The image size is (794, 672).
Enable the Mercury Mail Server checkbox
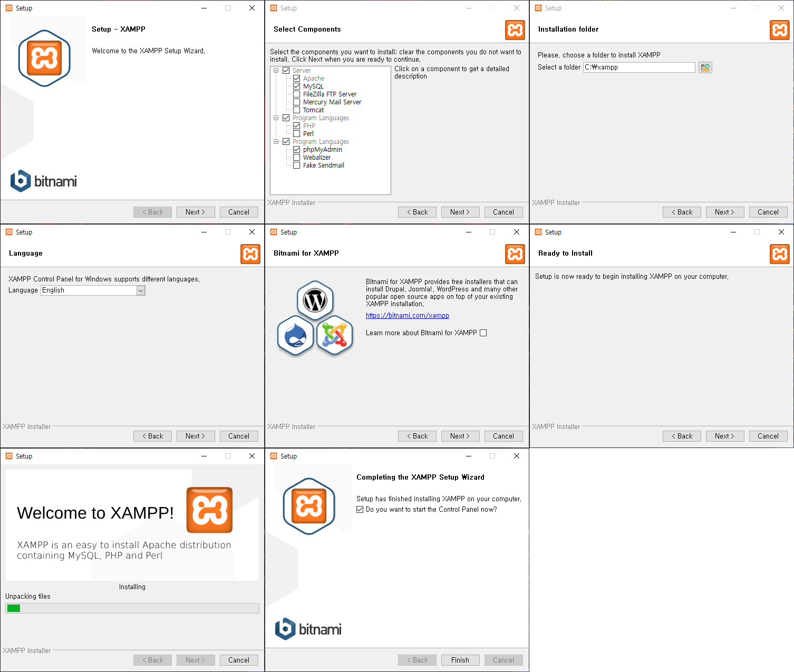pos(297,102)
